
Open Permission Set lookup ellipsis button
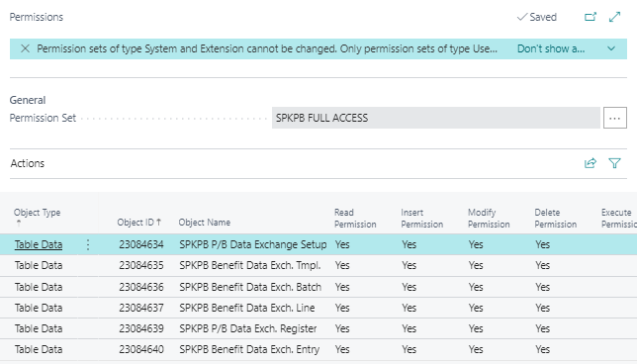coord(614,119)
